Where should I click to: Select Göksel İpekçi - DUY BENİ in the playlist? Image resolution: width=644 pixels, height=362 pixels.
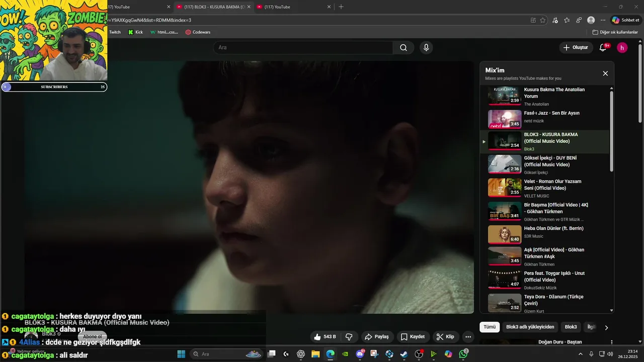coord(545,165)
